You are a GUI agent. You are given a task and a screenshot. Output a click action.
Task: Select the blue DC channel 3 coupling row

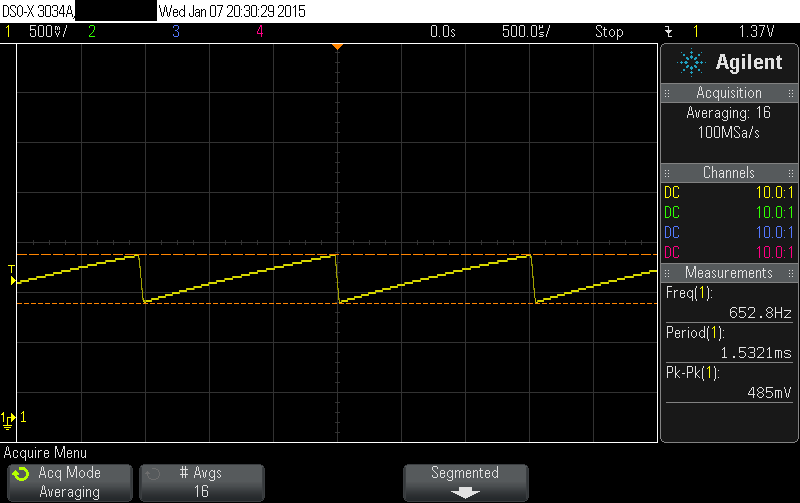729,233
